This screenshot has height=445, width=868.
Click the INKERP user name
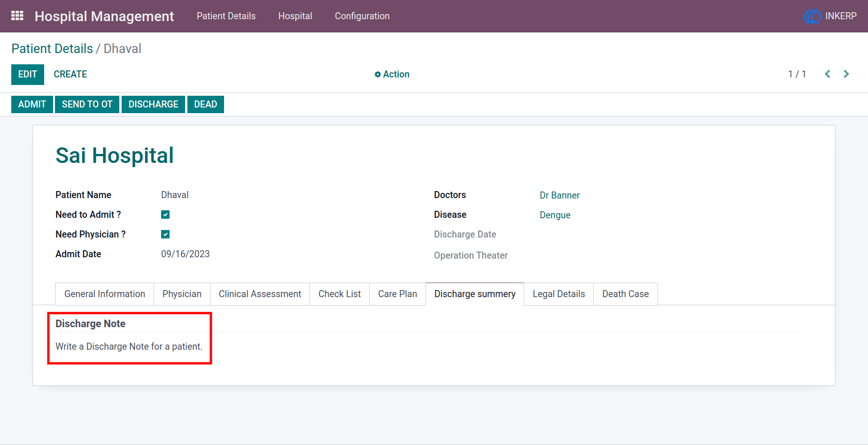point(841,16)
